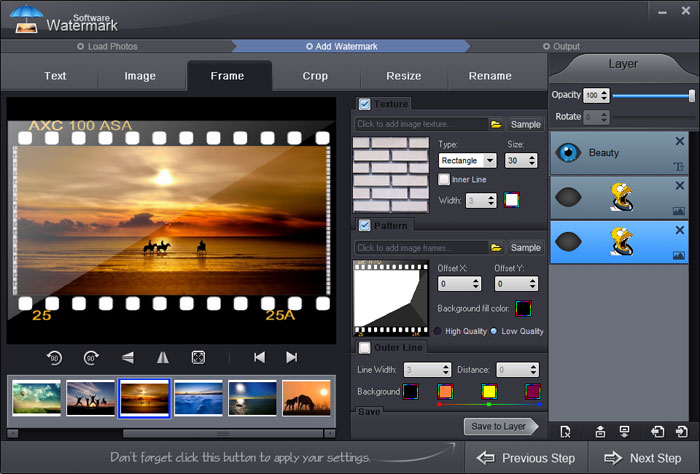Adjust the Offset Y spinner
Viewport: 700px width, 474px height.
tap(516, 284)
